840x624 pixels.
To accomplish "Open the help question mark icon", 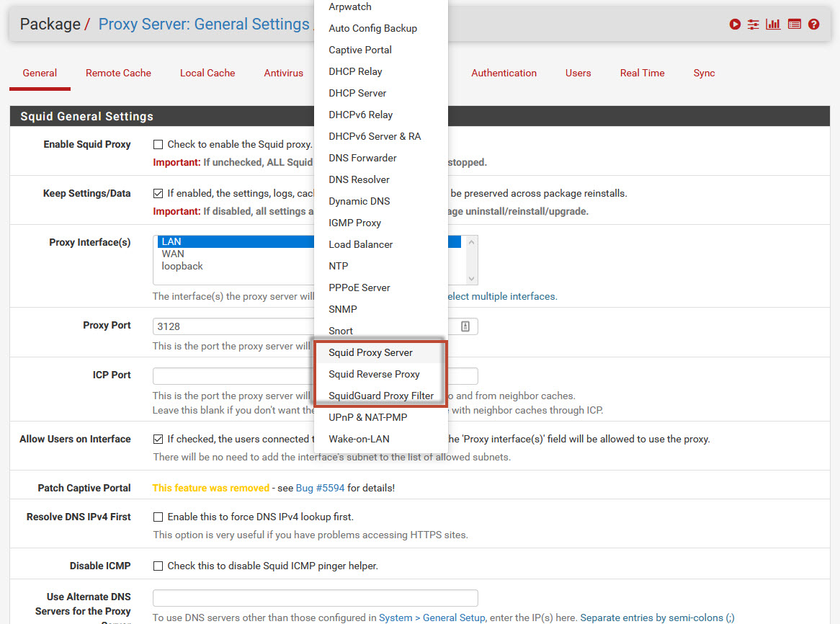I will (814, 24).
